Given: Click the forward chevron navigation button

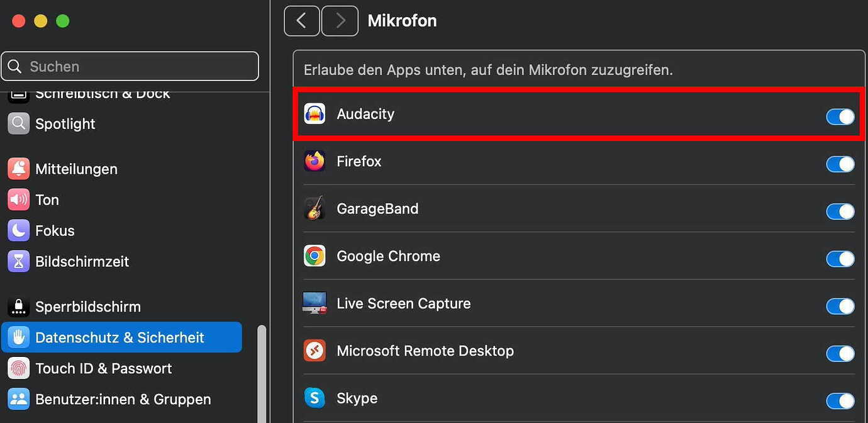Looking at the screenshot, I should [340, 21].
